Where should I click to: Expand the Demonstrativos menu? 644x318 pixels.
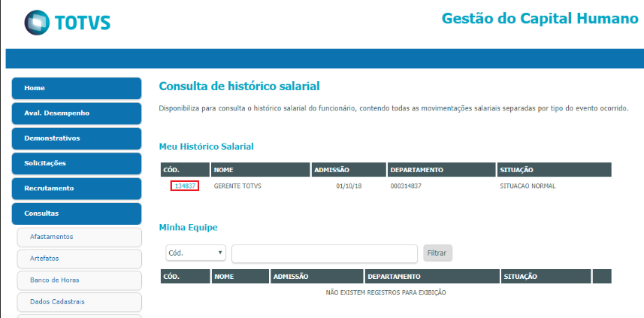[x=77, y=138]
